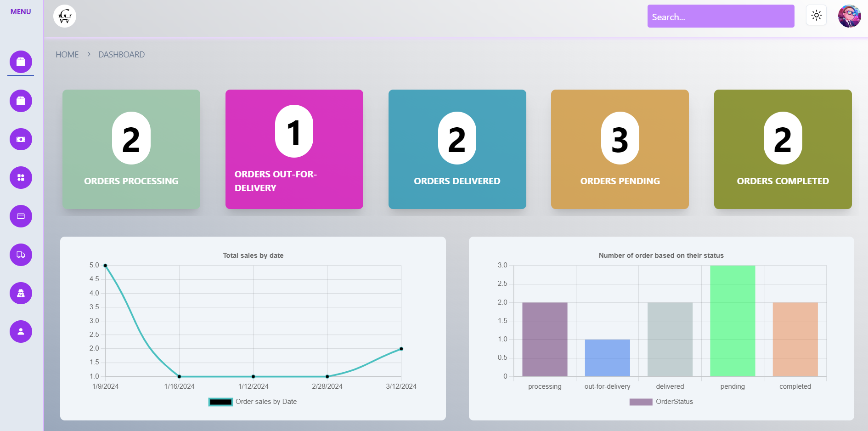Click the delivered gray bar

tap(670, 340)
